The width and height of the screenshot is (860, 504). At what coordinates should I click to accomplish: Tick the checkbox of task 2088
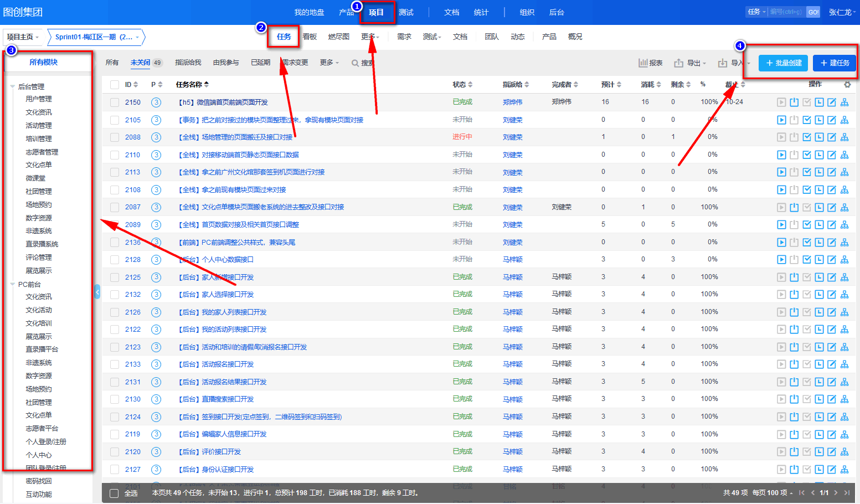pyautogui.click(x=115, y=137)
